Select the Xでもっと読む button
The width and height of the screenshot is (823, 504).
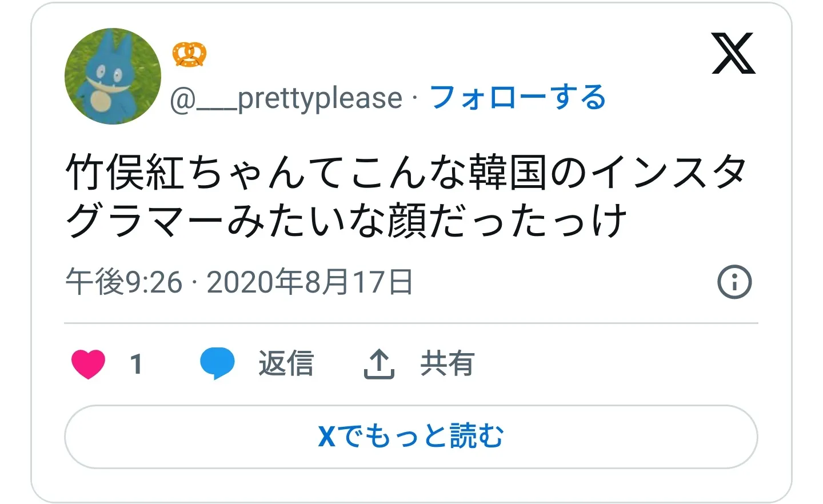(x=411, y=437)
